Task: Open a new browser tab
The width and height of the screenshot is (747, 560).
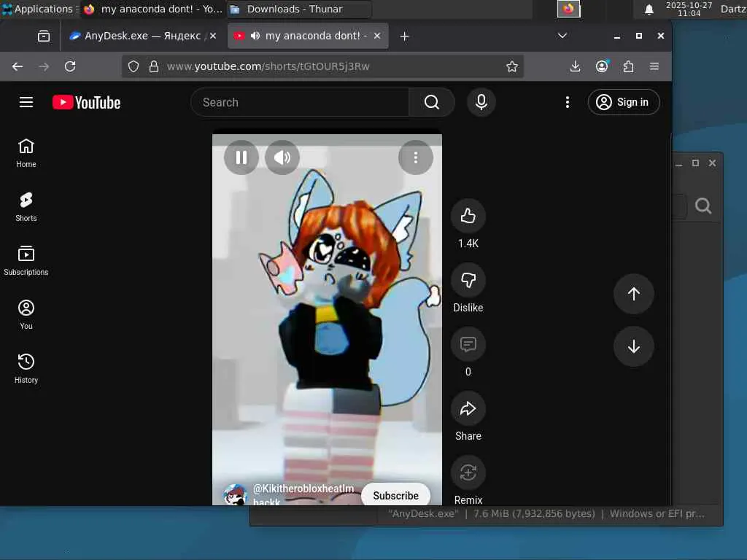Action: pos(404,36)
